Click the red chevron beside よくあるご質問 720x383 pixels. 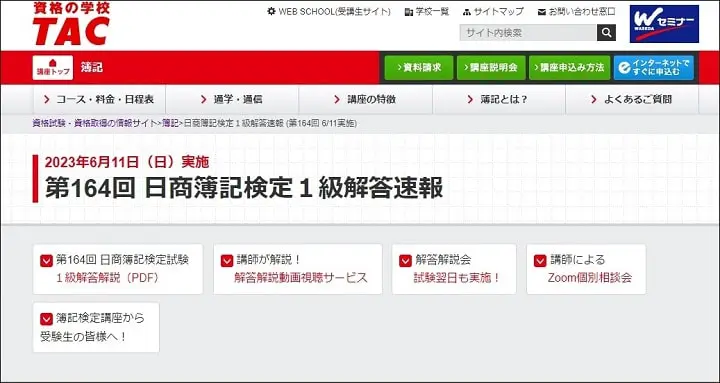(594, 99)
